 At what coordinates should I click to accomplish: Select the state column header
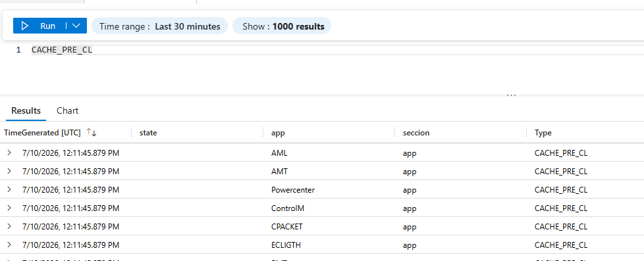coord(148,133)
